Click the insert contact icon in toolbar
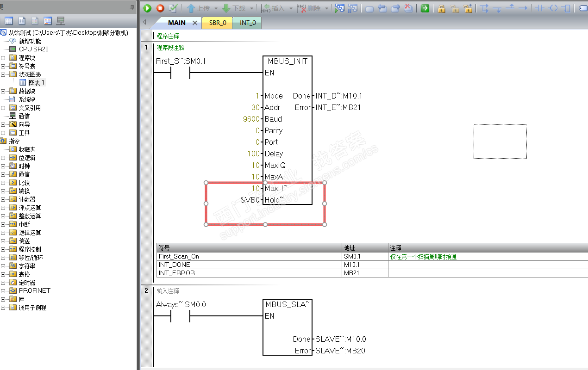Viewport: 588px width, 370px height. 540,8
